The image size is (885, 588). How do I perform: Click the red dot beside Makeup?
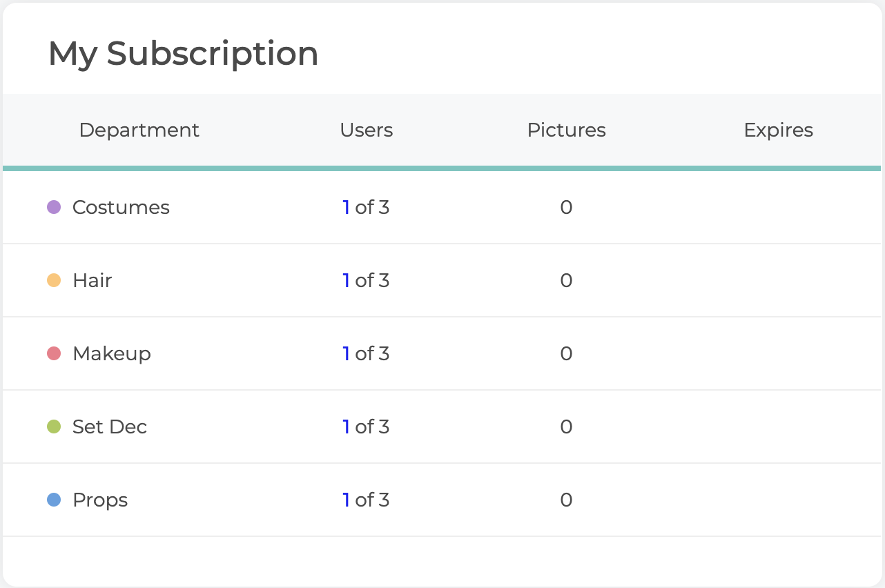54,353
